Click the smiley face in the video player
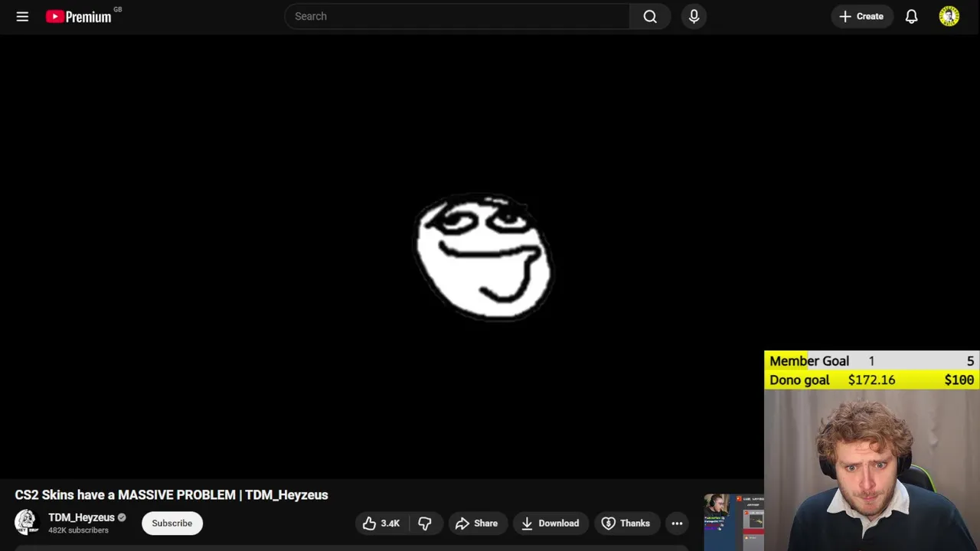Viewport: 980px width, 551px height. [483, 256]
